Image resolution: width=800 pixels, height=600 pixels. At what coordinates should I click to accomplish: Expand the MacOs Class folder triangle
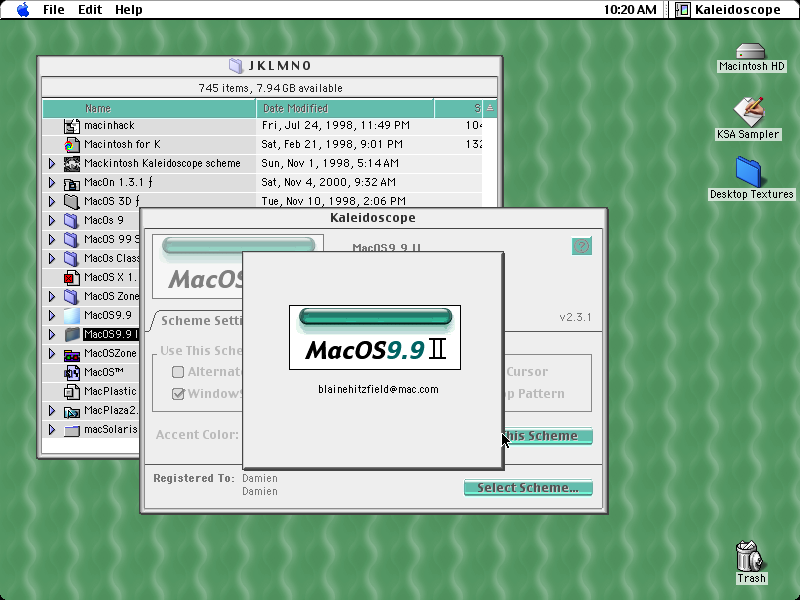(52, 258)
